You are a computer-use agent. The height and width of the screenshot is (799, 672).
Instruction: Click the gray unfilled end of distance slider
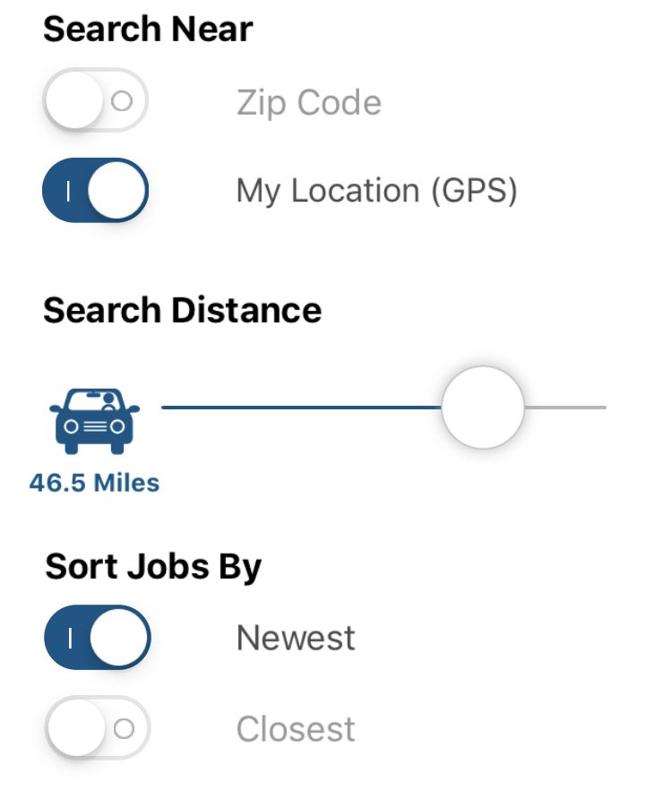click(565, 408)
